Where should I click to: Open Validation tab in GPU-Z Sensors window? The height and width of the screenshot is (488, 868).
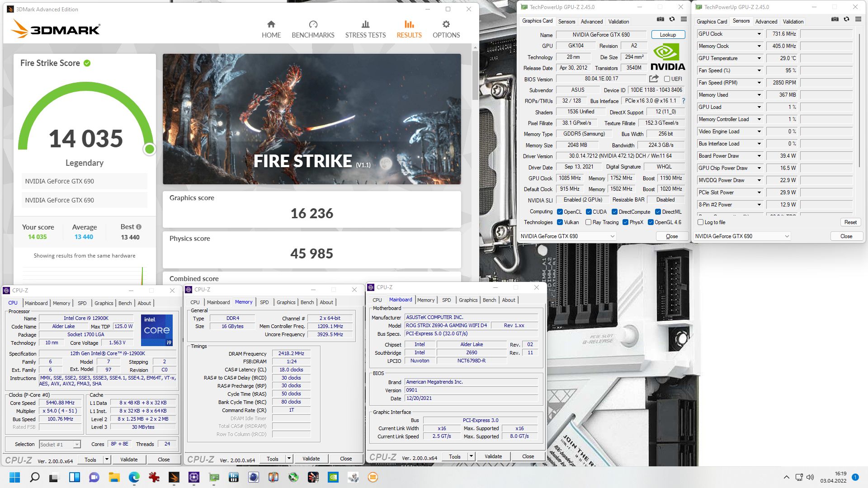pyautogui.click(x=793, y=22)
